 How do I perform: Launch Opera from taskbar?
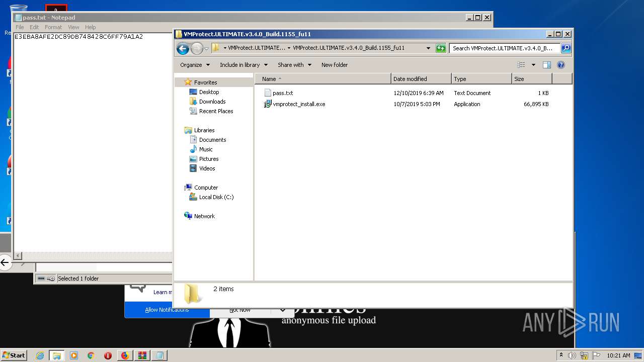pyautogui.click(x=108, y=355)
